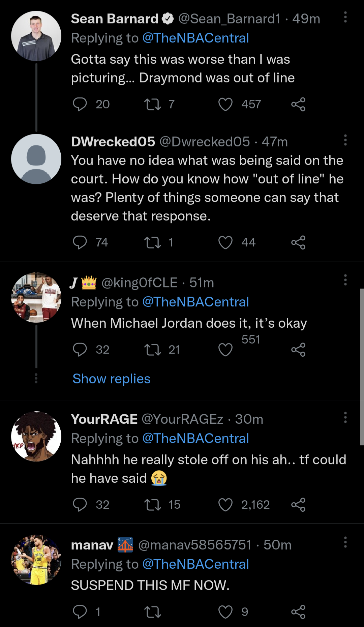Retweet the kingOfCLE Michael Jordan tweet
Image resolution: width=364 pixels, height=627 pixels.
[x=153, y=350]
